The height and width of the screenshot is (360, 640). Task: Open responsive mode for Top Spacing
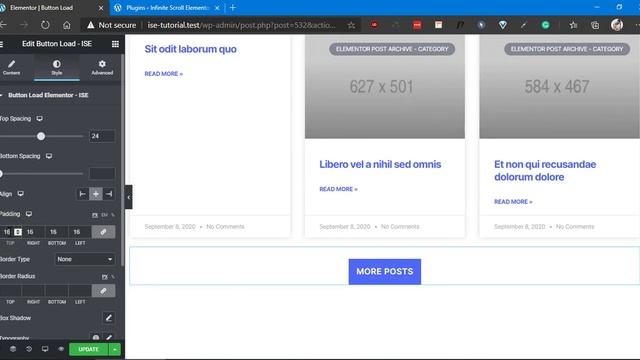pos(40,119)
